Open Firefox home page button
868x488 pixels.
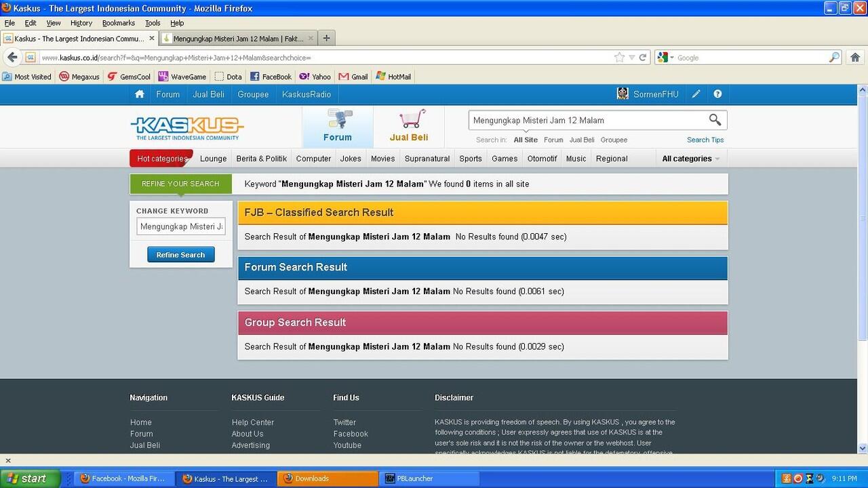coord(855,58)
